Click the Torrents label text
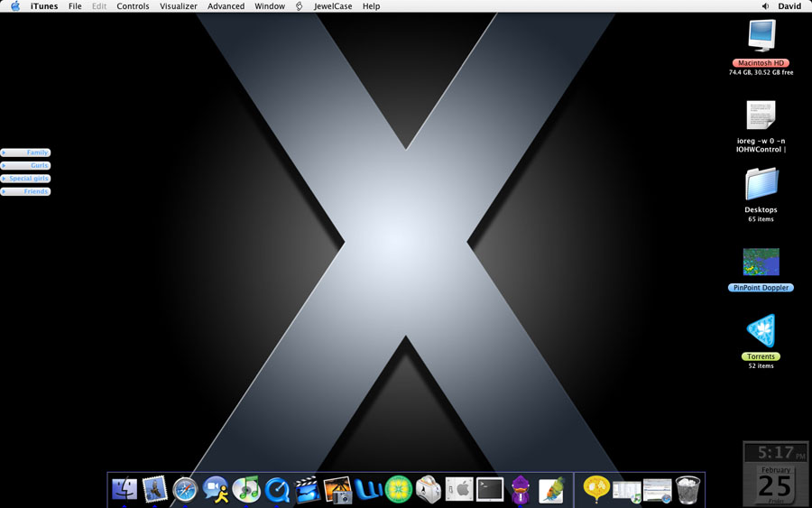Screen dimensions: 812x508 761,356
